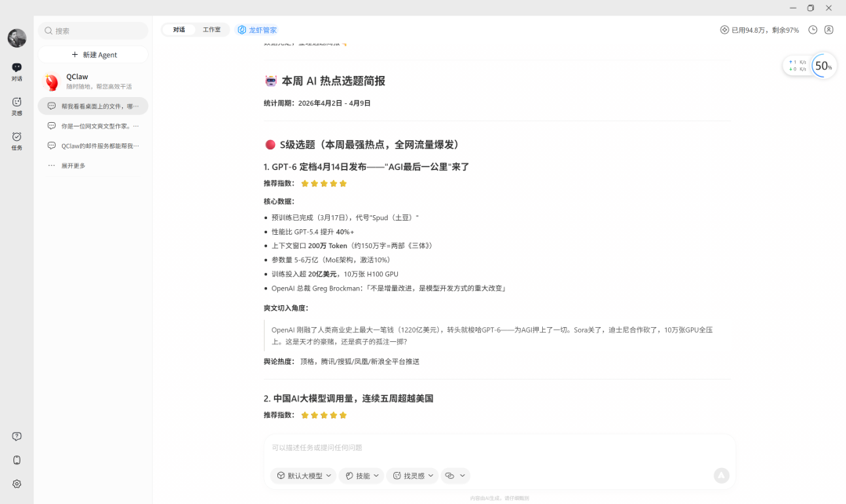The image size is (846, 504).
Task: Minimize the application window
Action: [793, 8]
